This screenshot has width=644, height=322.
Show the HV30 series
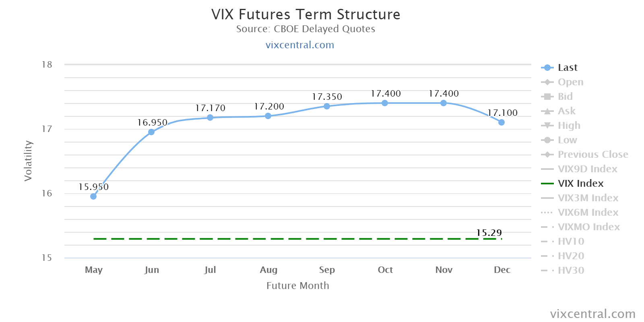(x=571, y=270)
